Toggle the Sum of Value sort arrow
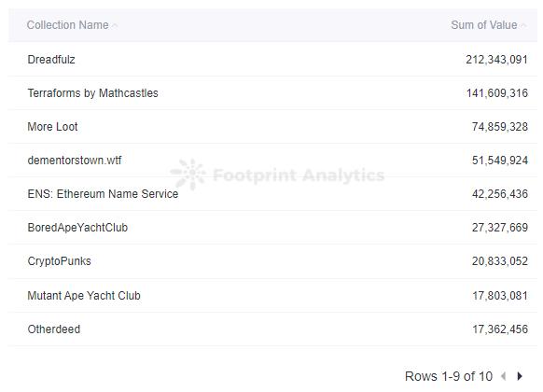Screen dimensions: 543x392 (523, 25)
